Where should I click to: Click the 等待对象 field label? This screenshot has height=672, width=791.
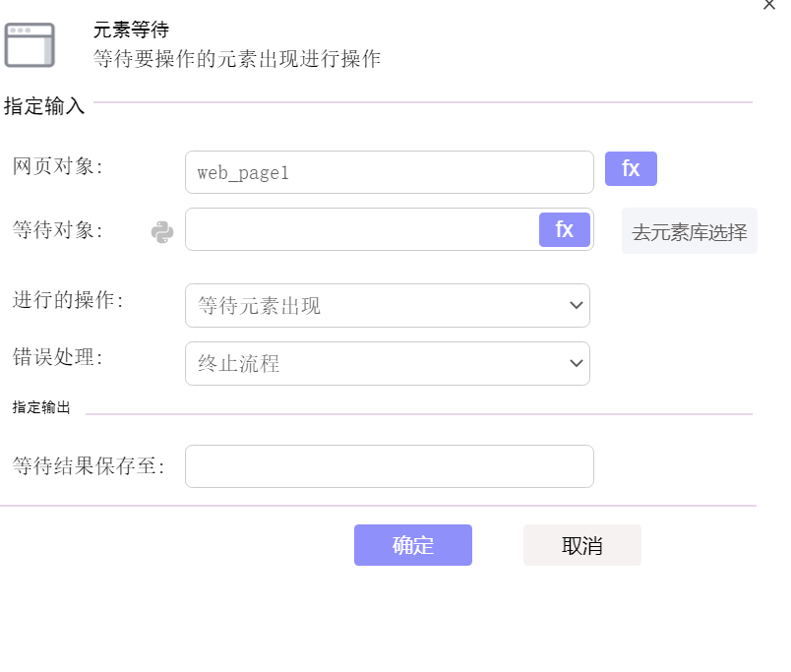click(57, 230)
